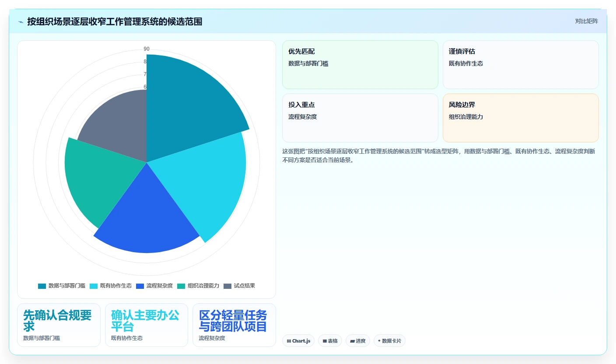The width and height of the screenshot is (616, 364).
Task: Click 流程复杂度 text in 投入重点 card
Action: click(303, 117)
